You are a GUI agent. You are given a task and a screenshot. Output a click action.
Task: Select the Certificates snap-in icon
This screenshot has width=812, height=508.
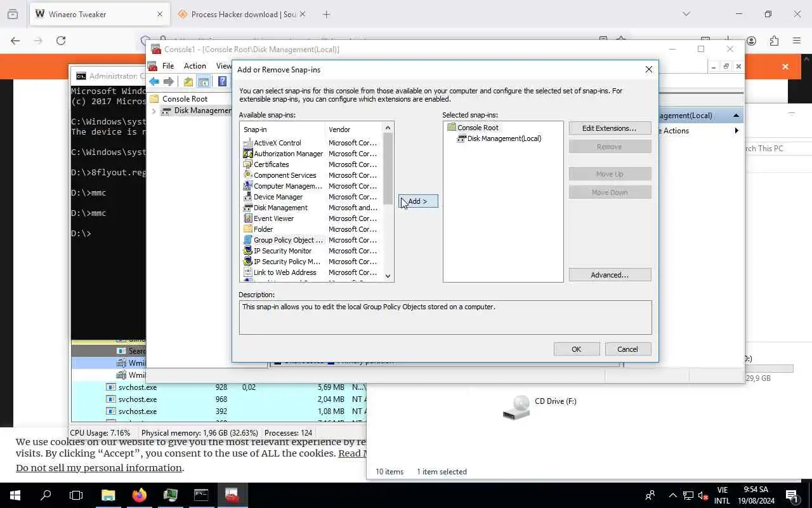[248, 164]
